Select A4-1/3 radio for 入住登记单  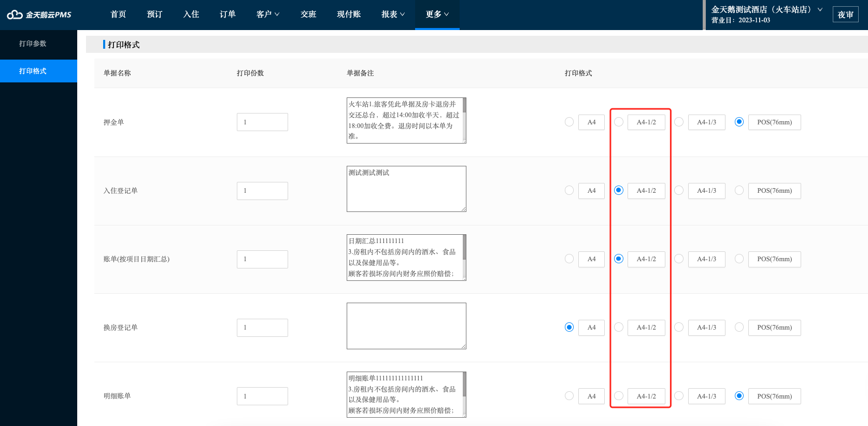click(x=679, y=190)
